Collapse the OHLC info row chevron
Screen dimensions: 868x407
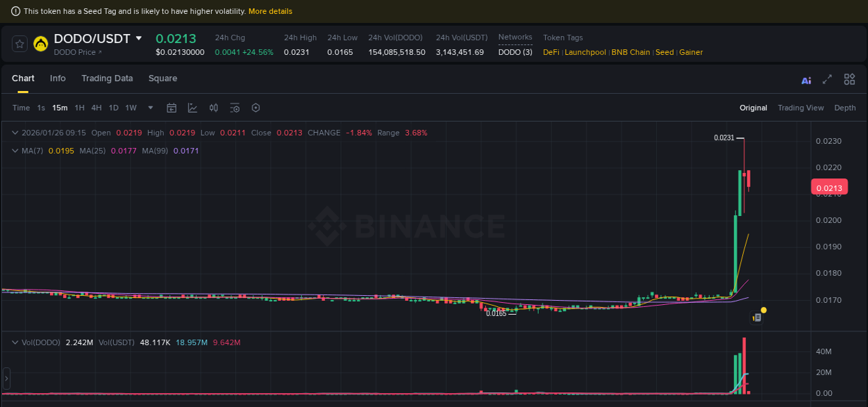click(x=15, y=132)
